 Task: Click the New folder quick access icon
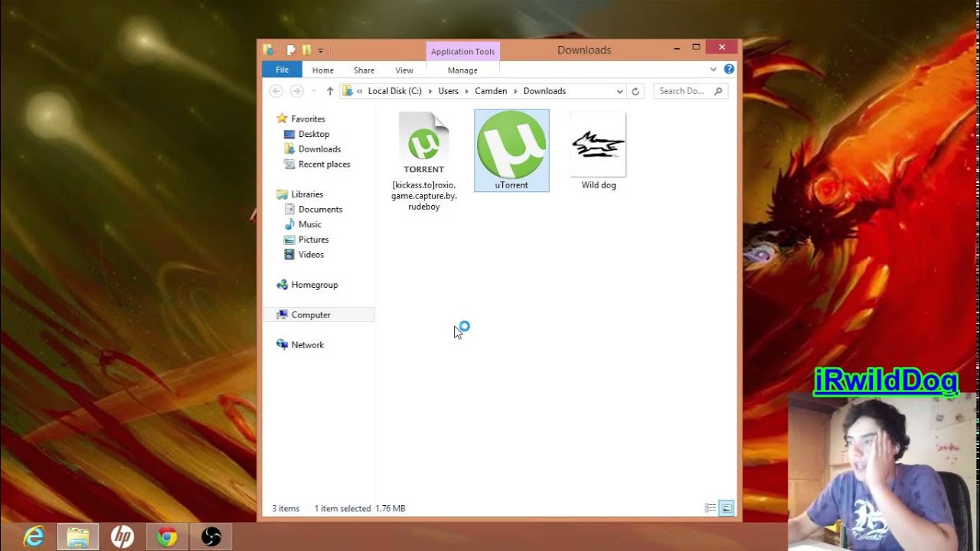pos(306,50)
